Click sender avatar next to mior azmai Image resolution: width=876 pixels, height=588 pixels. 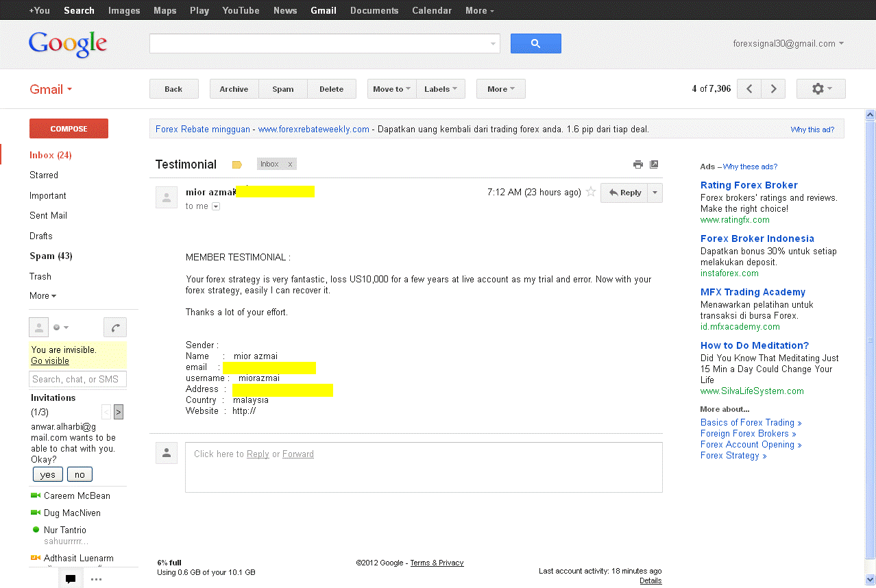(x=167, y=197)
